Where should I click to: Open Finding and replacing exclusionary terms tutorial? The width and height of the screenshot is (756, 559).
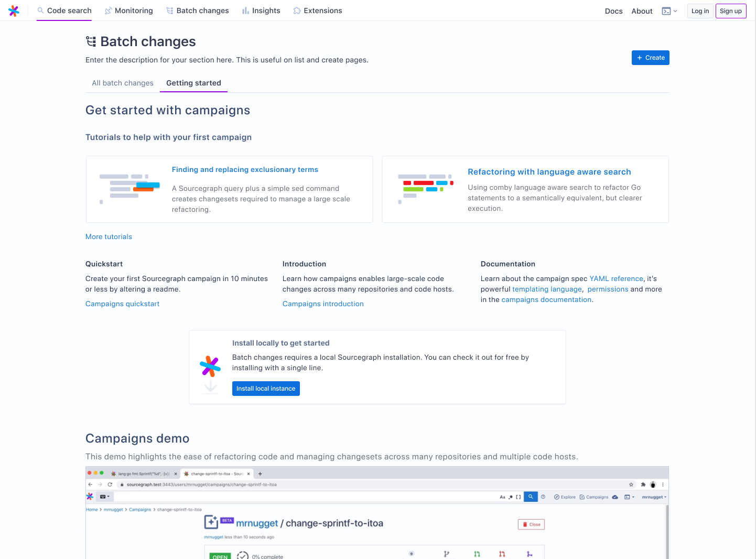245,169
